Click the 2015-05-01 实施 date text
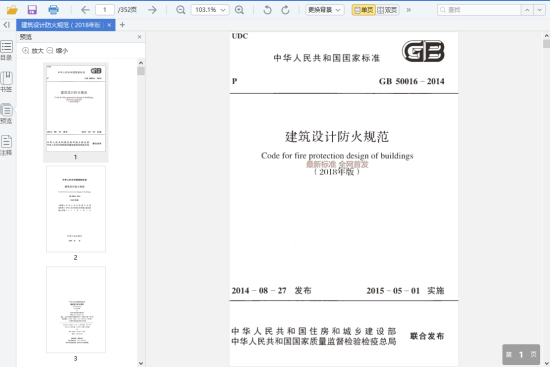Screen dimensions: 550x367 click(405, 291)
